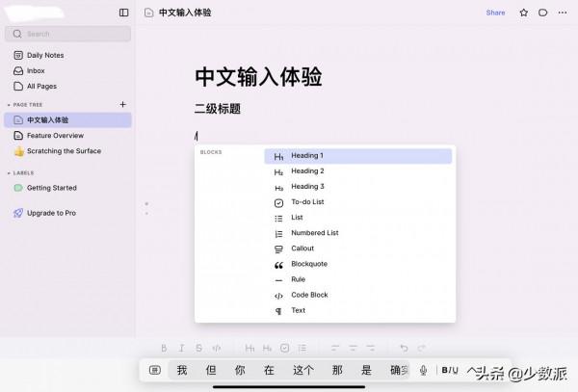Click the Text paragraph icon
578x392 pixels.
278,311
